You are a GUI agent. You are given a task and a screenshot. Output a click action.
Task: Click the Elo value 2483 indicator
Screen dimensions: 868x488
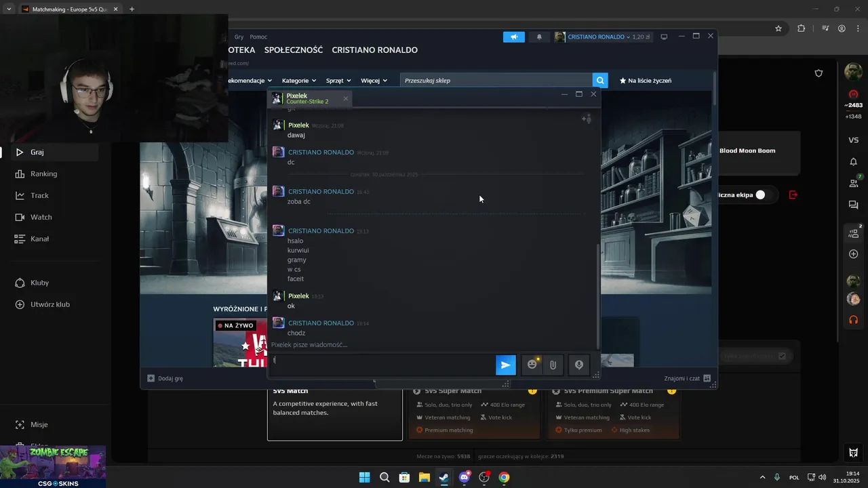click(853, 105)
